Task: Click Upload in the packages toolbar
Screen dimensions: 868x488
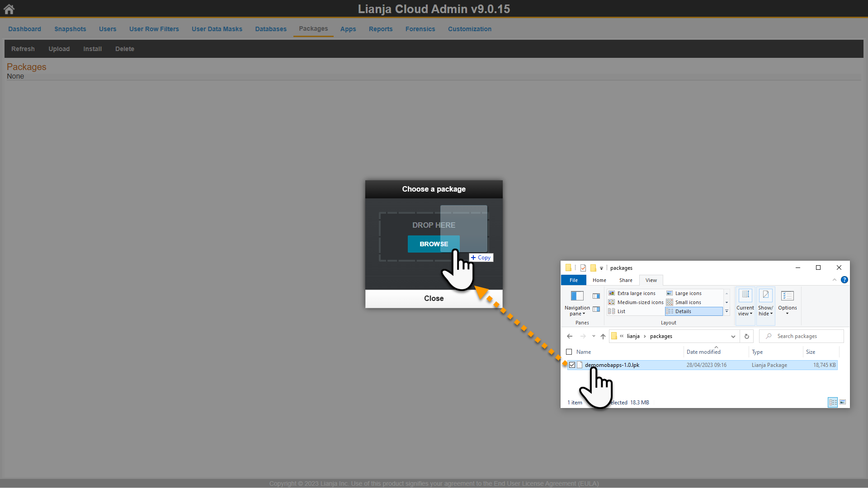Action: 59,49
